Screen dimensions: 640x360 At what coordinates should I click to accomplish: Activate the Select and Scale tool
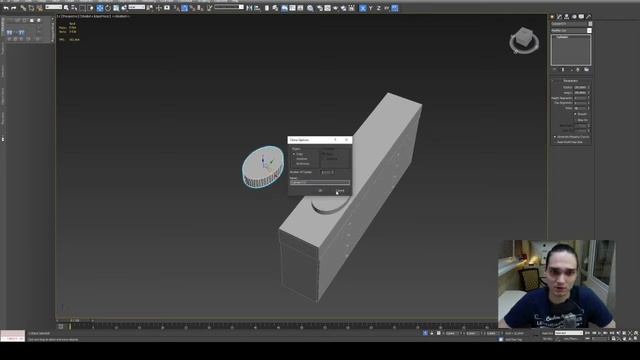click(x=116, y=8)
